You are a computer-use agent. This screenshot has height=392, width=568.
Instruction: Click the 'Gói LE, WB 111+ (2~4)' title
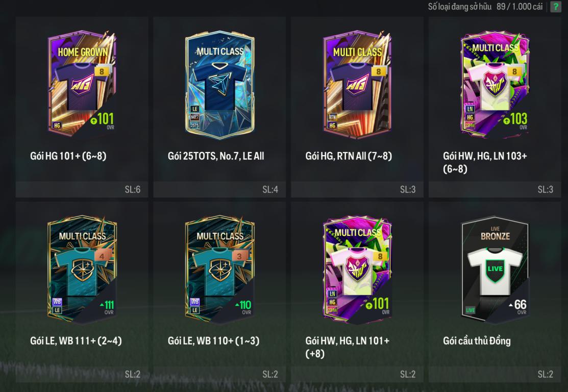pyautogui.click(x=76, y=341)
